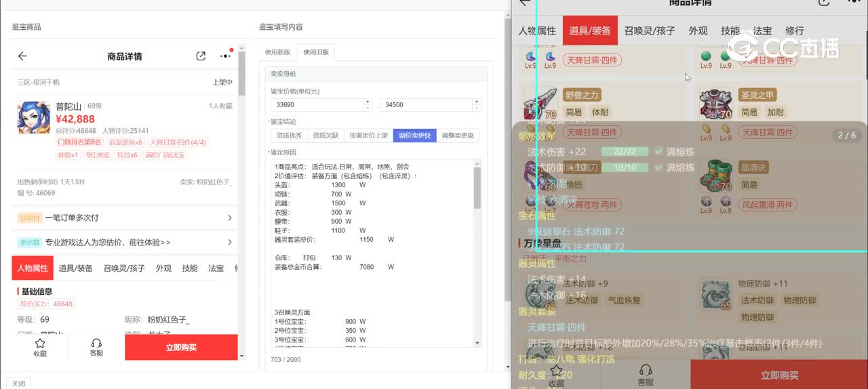The height and width of the screenshot is (389, 868).
Task: Click the 鉴定原因 text area scrollbar
Action: pos(477,188)
